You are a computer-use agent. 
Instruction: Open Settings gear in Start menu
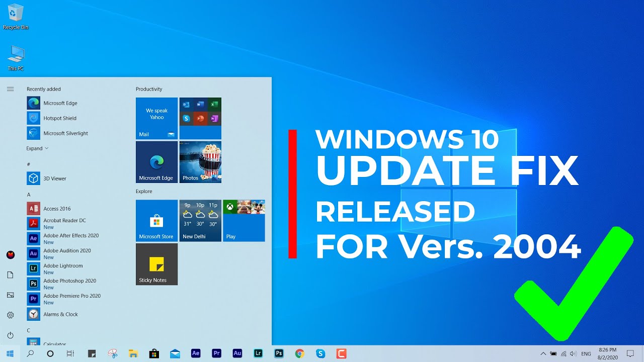(x=10, y=315)
